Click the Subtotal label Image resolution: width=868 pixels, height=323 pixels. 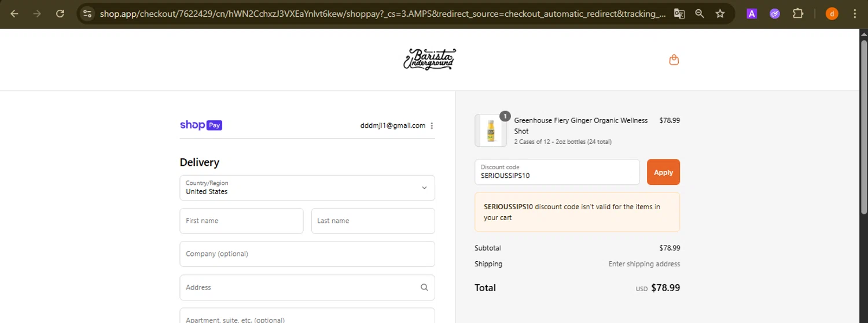tap(488, 248)
